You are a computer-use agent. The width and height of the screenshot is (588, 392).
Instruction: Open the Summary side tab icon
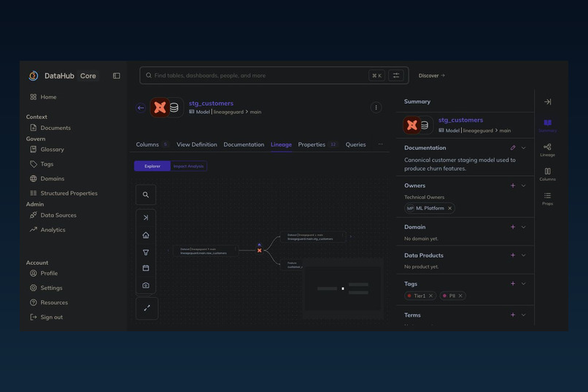(547, 126)
